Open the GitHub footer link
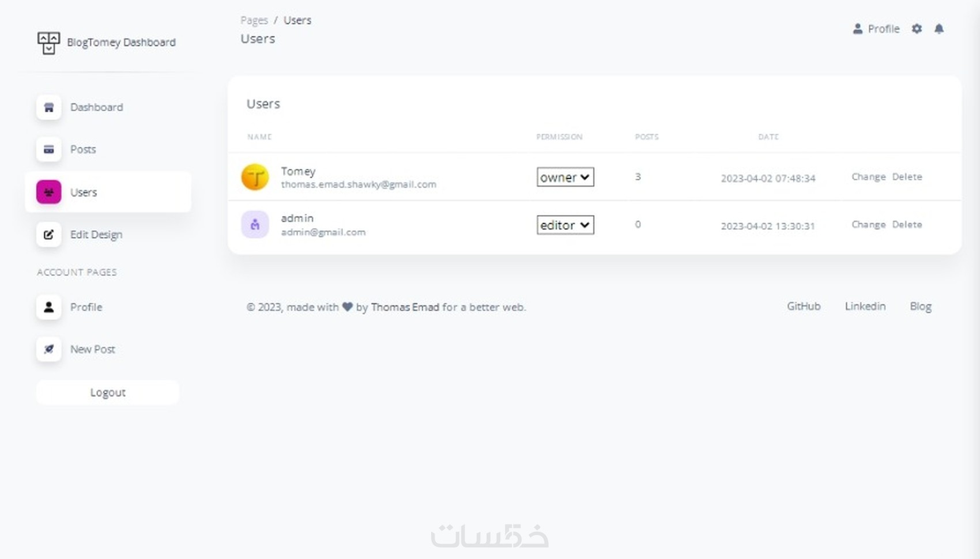This screenshot has height=559, width=980. 804,307
